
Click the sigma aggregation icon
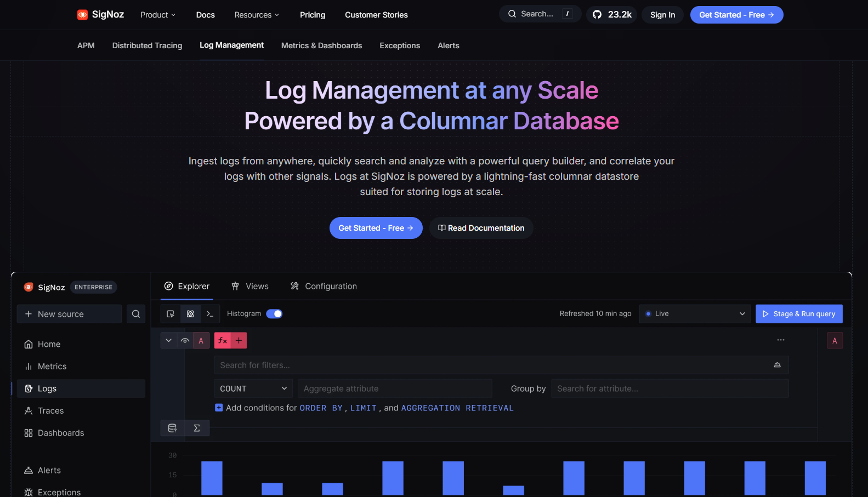197,428
